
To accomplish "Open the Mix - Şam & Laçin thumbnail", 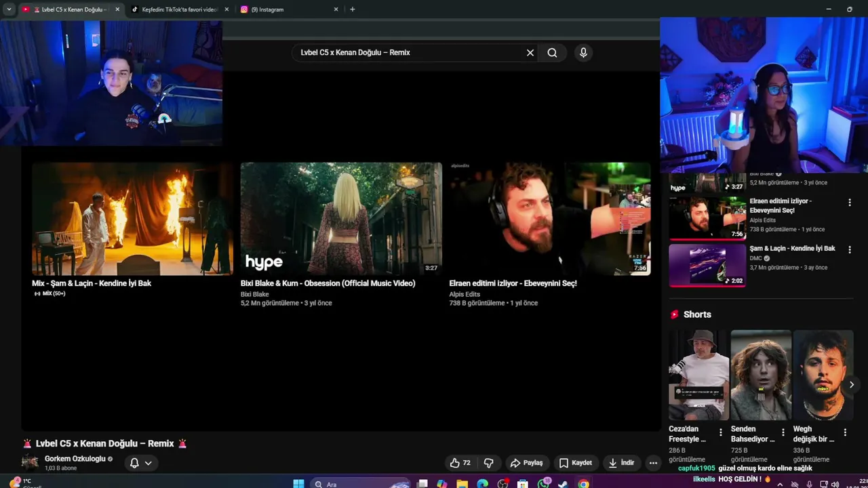I will [133, 219].
